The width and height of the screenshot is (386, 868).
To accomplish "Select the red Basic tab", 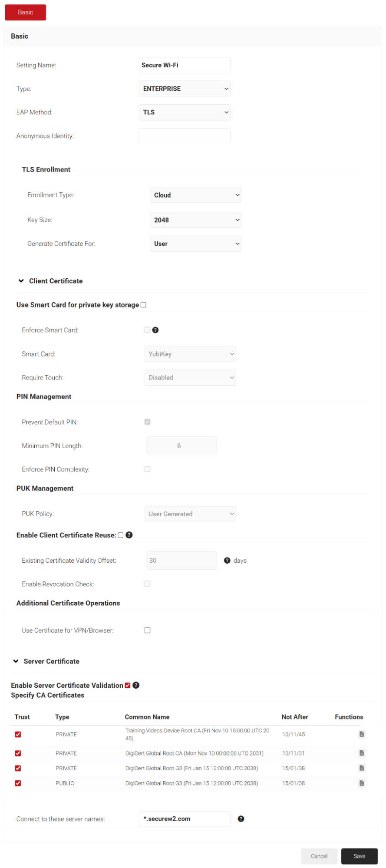I will pyautogui.click(x=26, y=12).
